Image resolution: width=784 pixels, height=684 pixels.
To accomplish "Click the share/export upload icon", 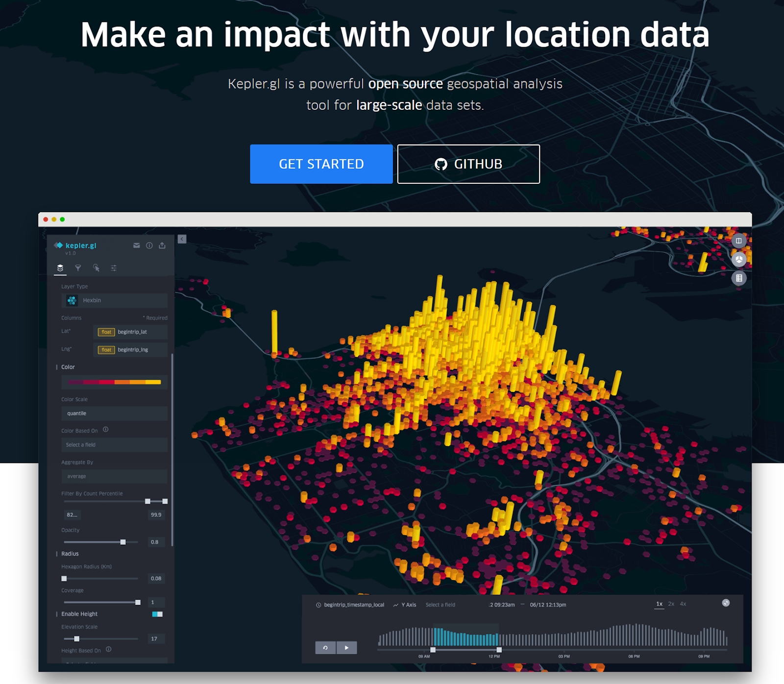I will pyautogui.click(x=162, y=245).
